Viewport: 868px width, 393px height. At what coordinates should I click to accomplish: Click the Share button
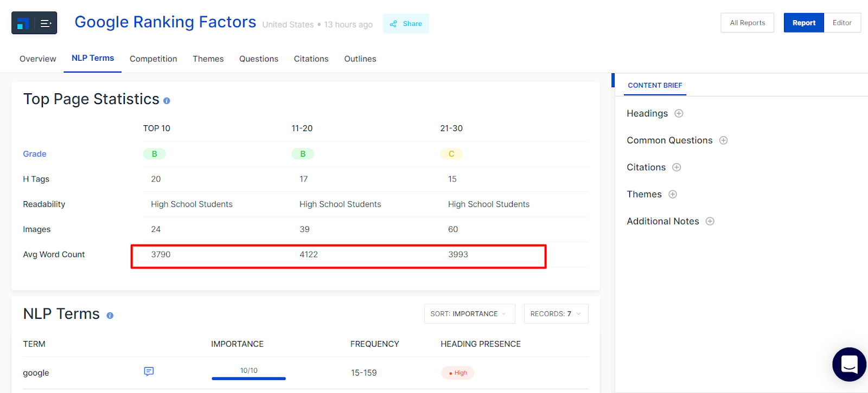[406, 24]
